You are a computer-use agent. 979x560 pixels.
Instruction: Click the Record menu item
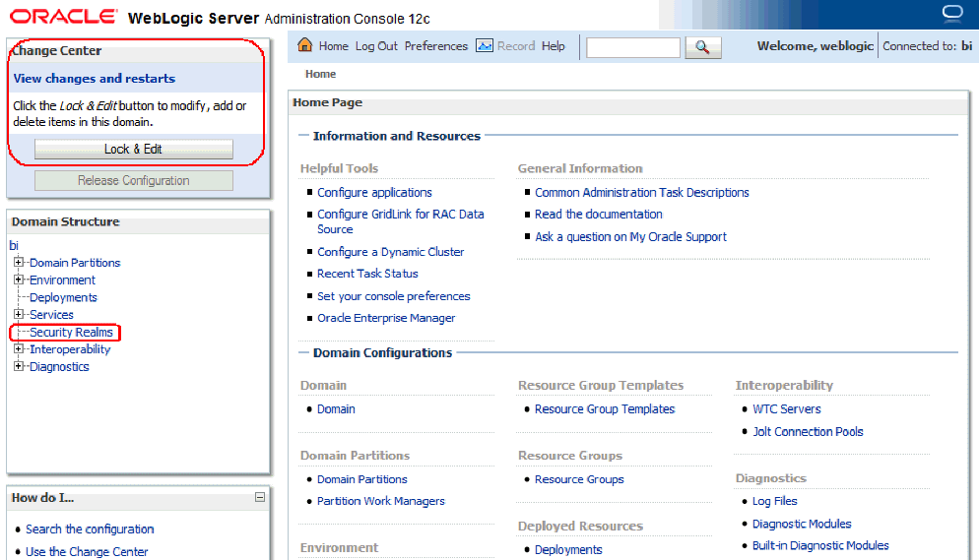(516, 46)
